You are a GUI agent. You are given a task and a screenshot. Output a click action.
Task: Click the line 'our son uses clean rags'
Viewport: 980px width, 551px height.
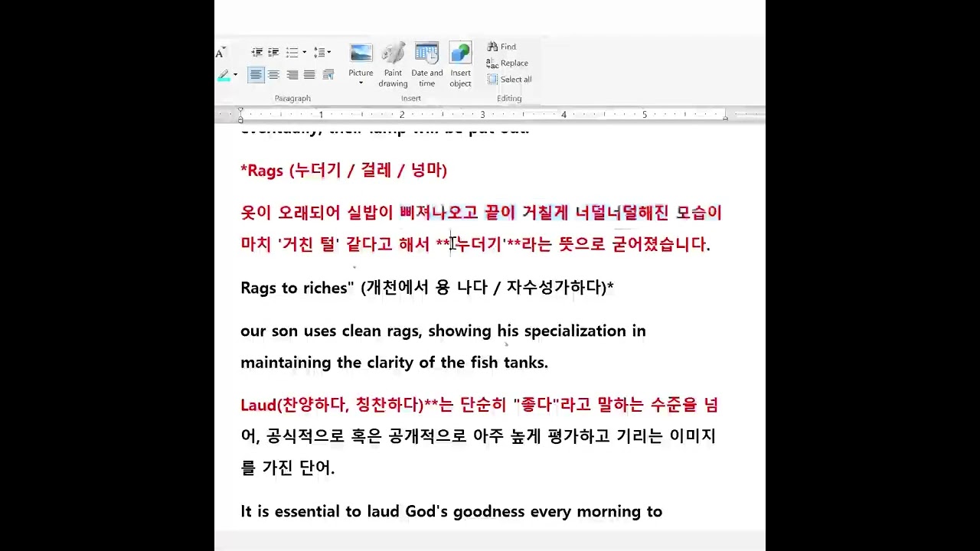coord(443,331)
